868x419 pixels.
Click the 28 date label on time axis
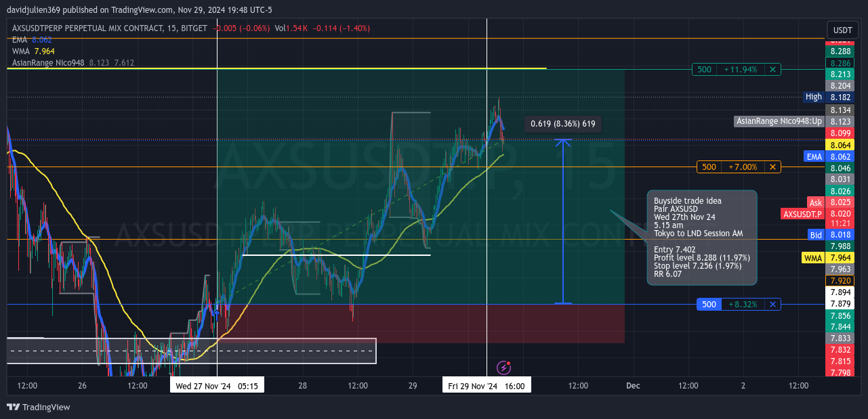coord(303,386)
